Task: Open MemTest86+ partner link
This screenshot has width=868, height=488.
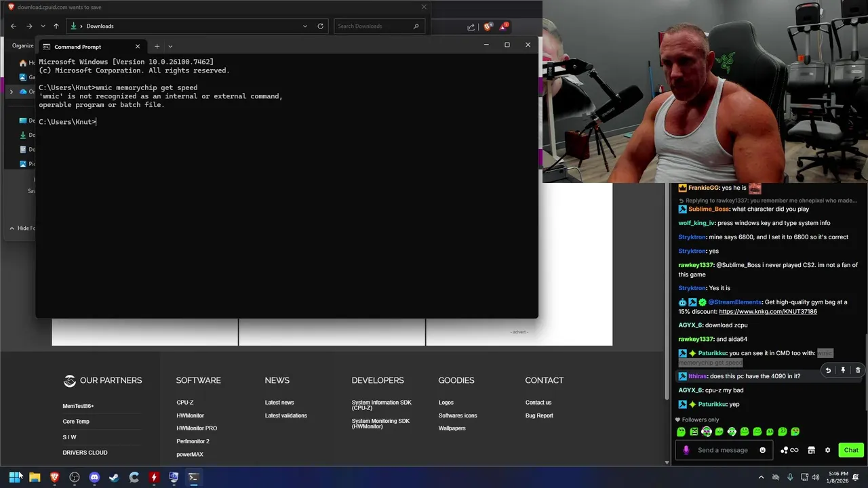Action: click(x=78, y=406)
